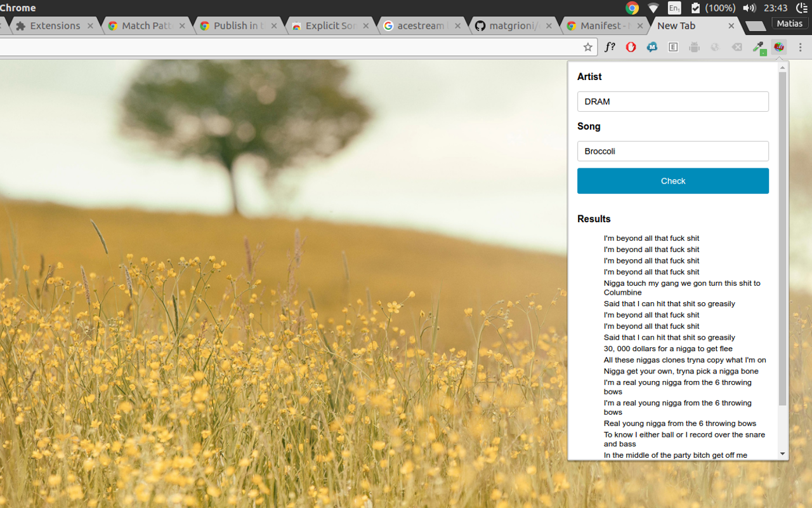Close the Extensions tab
The height and width of the screenshot is (508, 812).
pos(90,26)
